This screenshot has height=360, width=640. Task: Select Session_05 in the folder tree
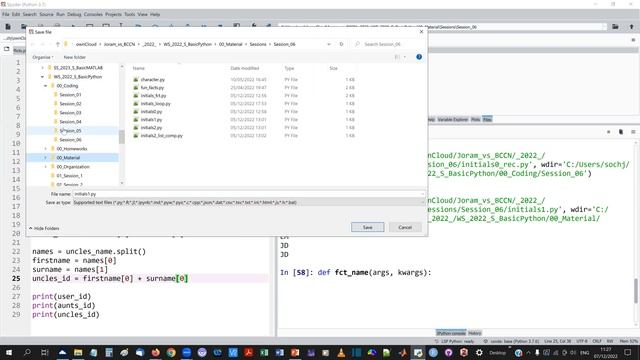point(70,131)
